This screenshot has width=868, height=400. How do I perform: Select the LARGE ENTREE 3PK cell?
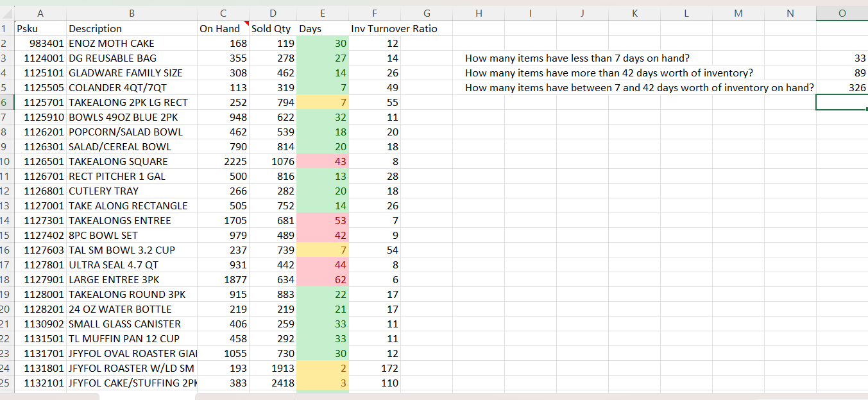(x=132, y=279)
